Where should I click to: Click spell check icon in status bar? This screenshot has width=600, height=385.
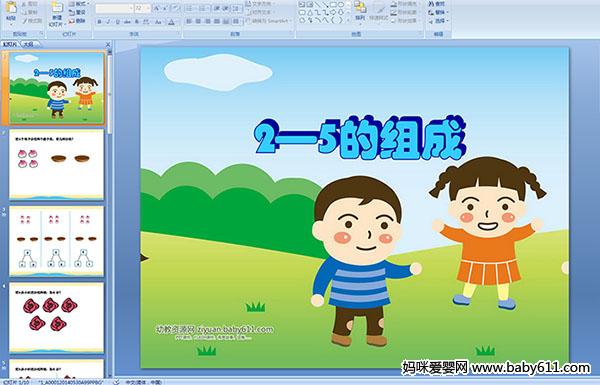click(x=117, y=382)
